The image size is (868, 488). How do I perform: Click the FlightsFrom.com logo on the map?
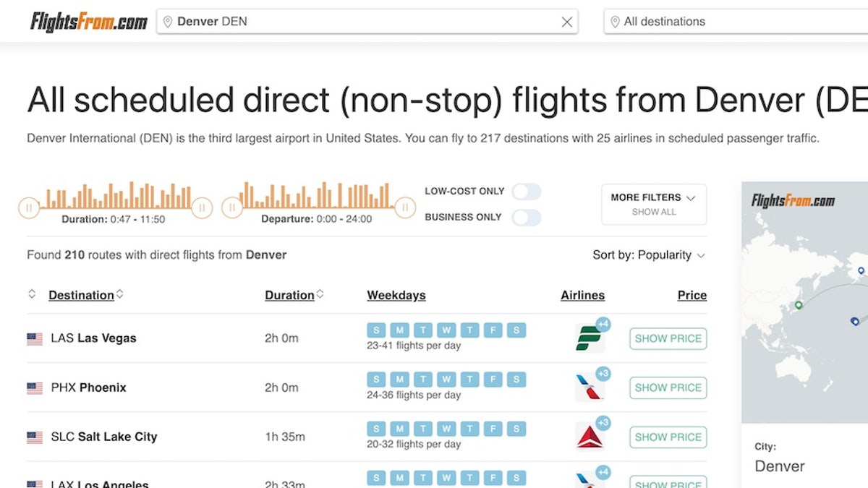pos(793,201)
